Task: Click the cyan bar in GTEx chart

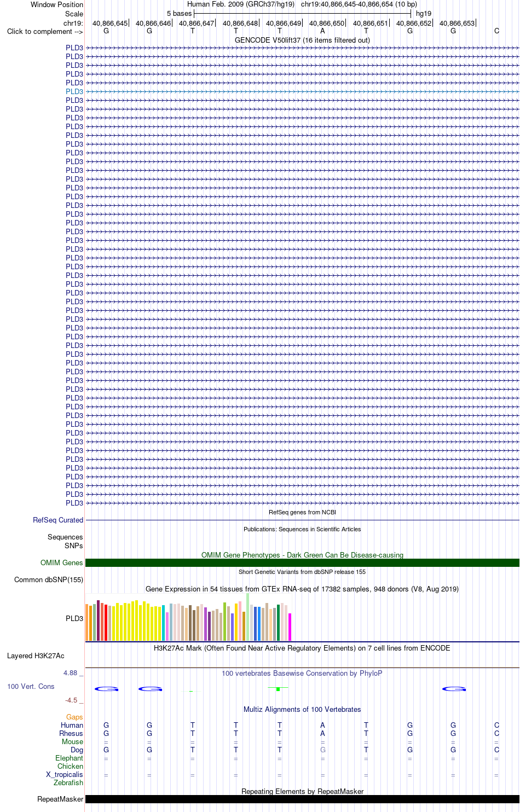Action: pos(164,623)
